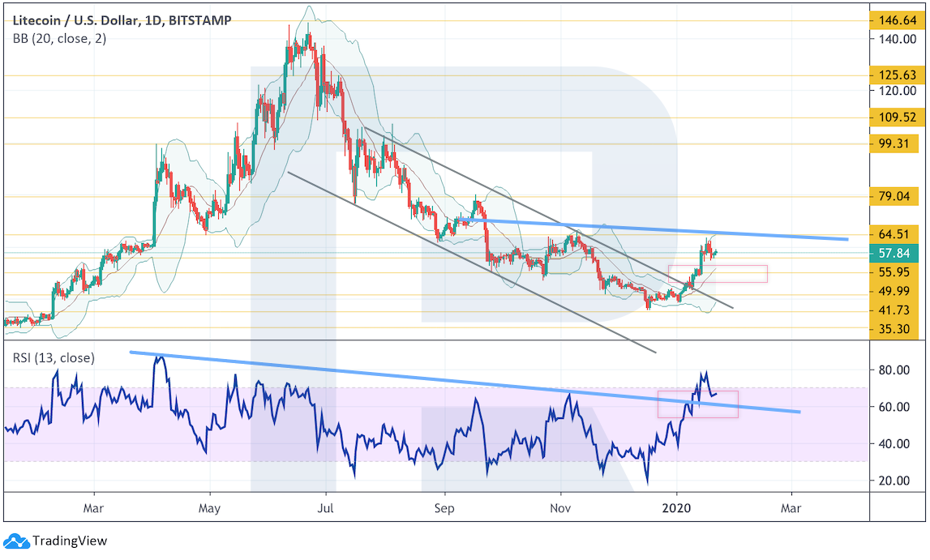Click the 2020 label on time axis
Viewport: 930px width, 560px height.
[x=677, y=508]
